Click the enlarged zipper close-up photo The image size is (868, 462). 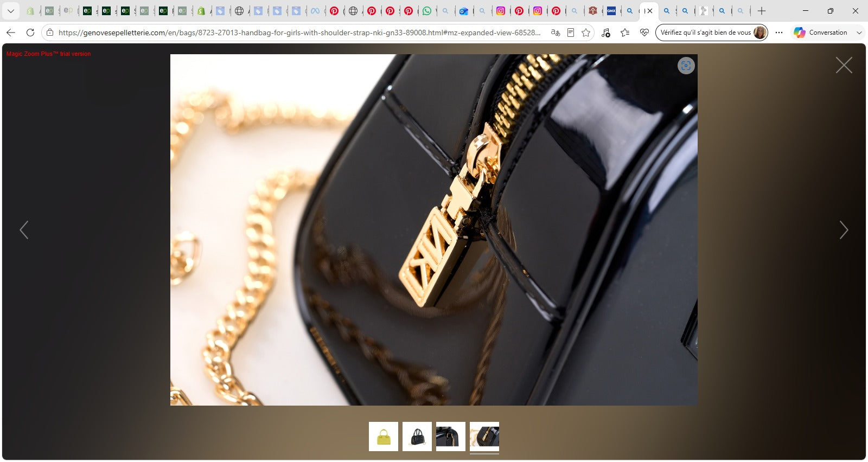(x=434, y=230)
